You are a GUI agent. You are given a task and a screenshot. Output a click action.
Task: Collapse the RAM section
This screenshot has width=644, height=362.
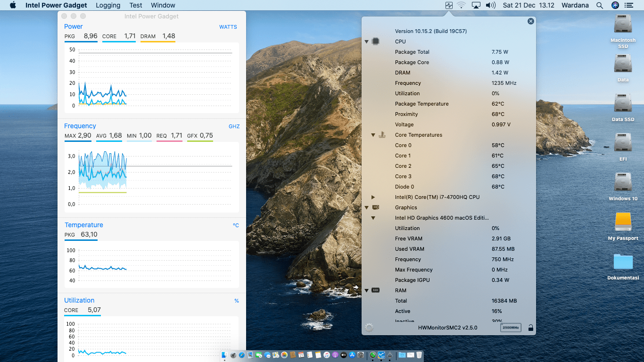[366, 290]
